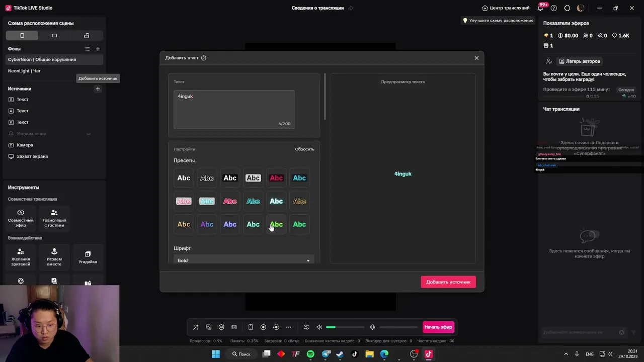Viewport: 644px width, 362px height.
Task: Click the record circle icon in bottom toolbar
Action: pyautogui.click(x=263, y=327)
